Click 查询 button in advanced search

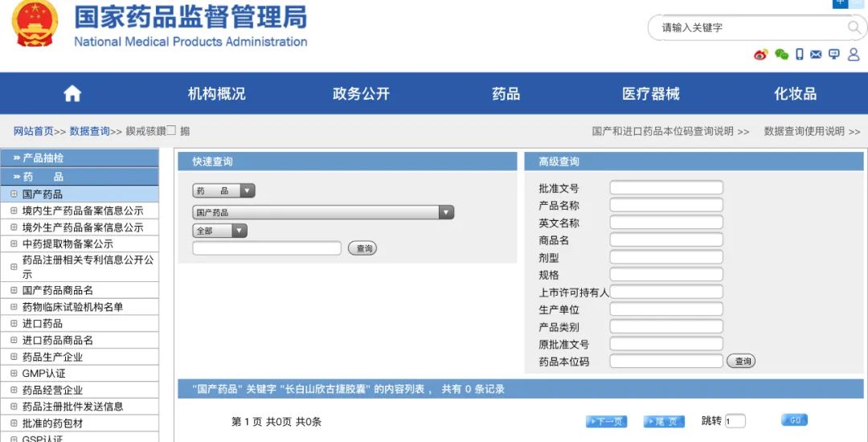pyautogui.click(x=740, y=362)
